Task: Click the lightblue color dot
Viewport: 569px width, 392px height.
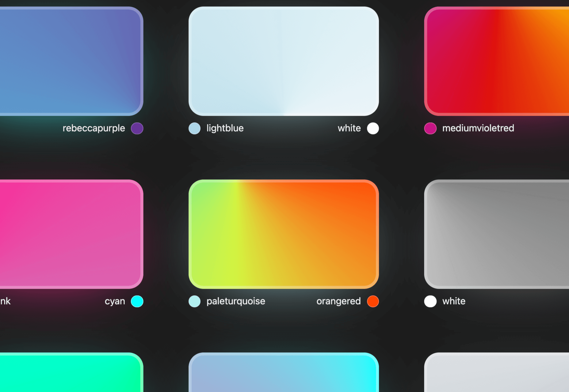Action: [x=194, y=128]
